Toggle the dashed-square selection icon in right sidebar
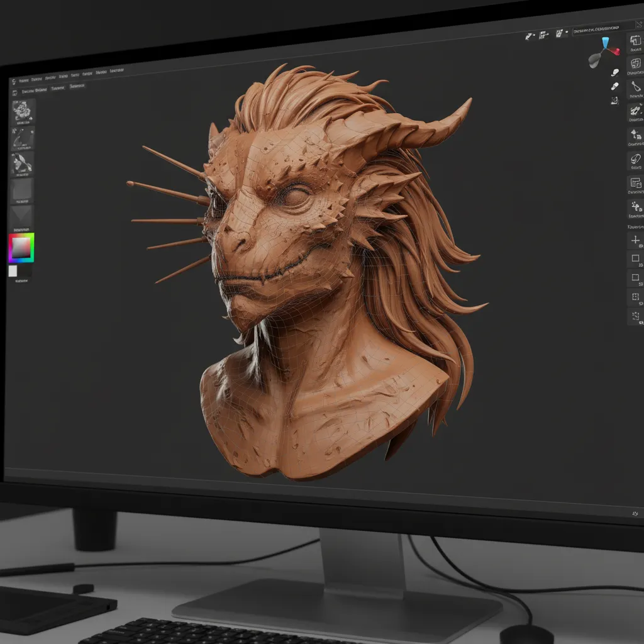This screenshot has width=644, height=644. point(635,297)
